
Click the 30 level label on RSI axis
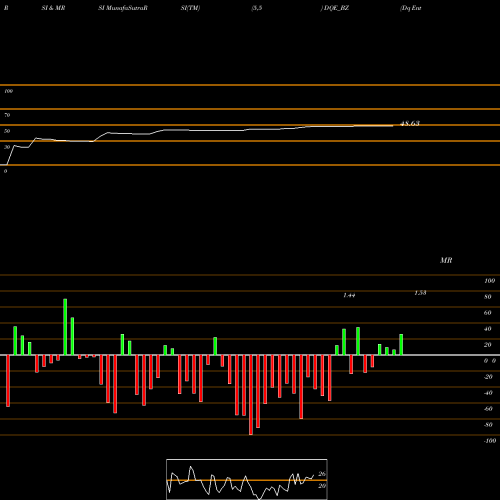pos(7,147)
